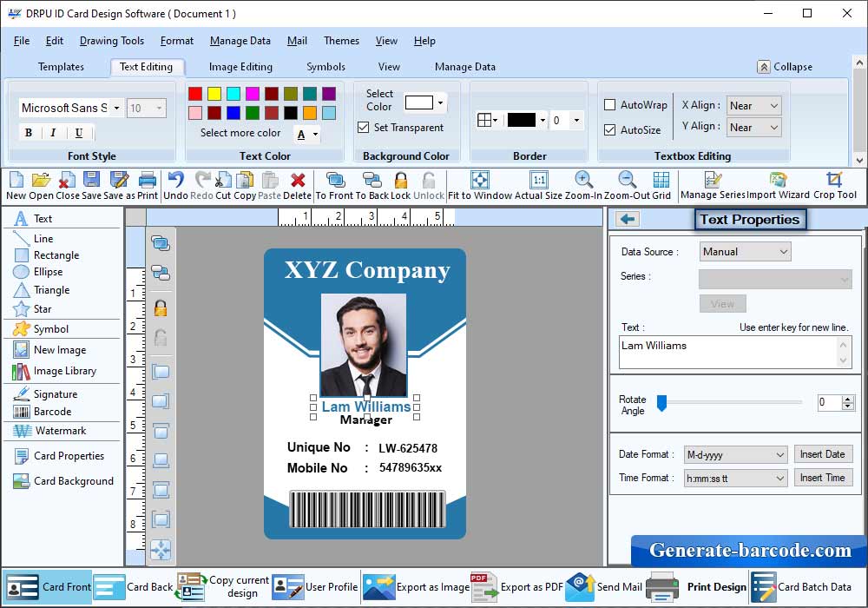The width and height of the screenshot is (868, 608).
Task: Toggle Underline font style
Action: coord(79,133)
